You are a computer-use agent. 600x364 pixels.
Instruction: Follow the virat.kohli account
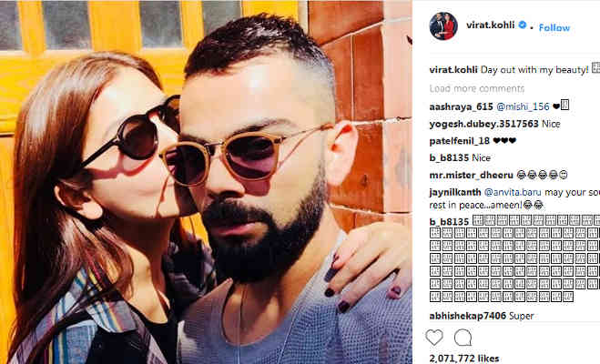pos(554,27)
